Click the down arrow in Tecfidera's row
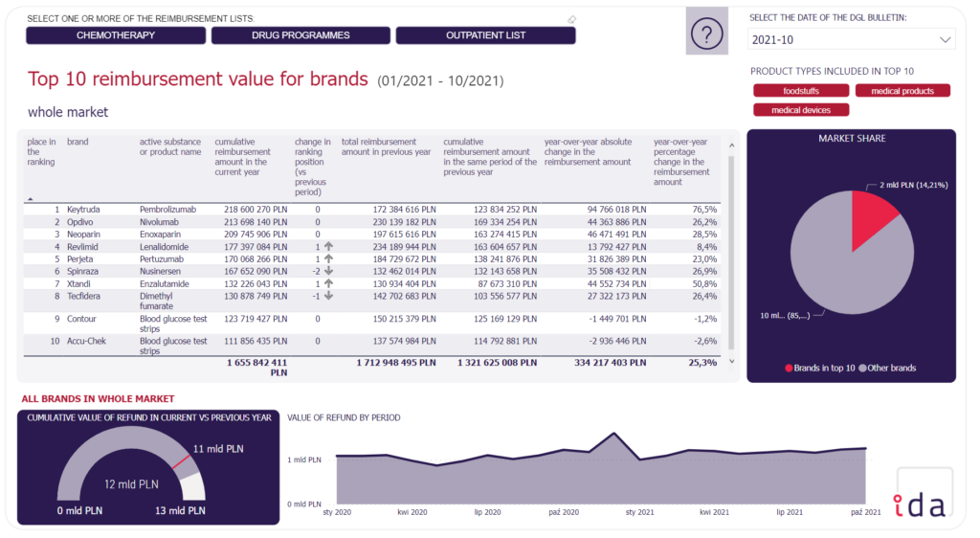The height and width of the screenshot is (538, 980). click(x=329, y=296)
